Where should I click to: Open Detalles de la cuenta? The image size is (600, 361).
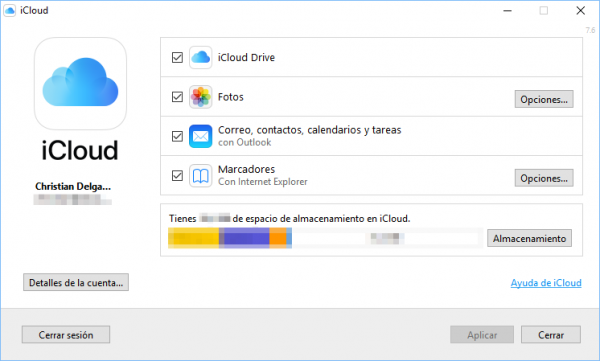(x=76, y=282)
